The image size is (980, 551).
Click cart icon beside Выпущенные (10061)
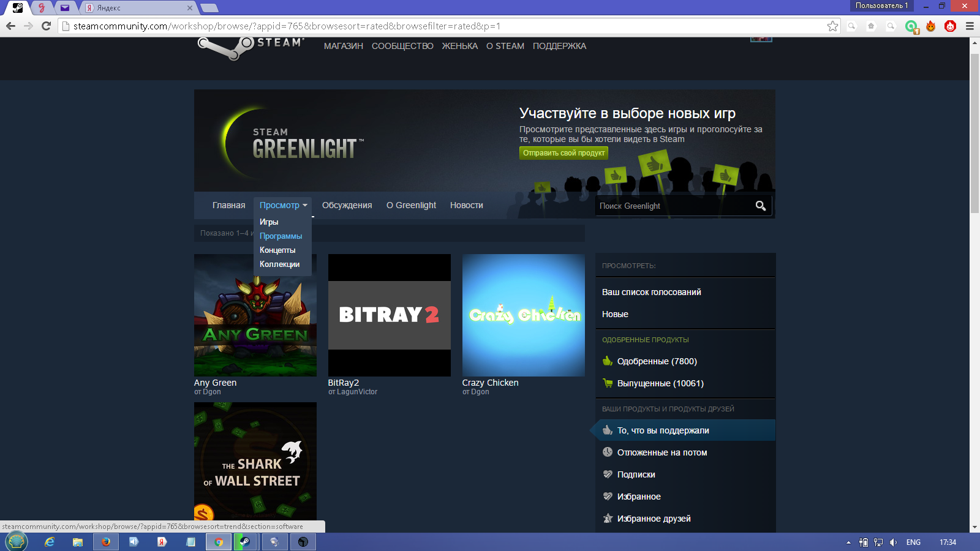pyautogui.click(x=608, y=383)
